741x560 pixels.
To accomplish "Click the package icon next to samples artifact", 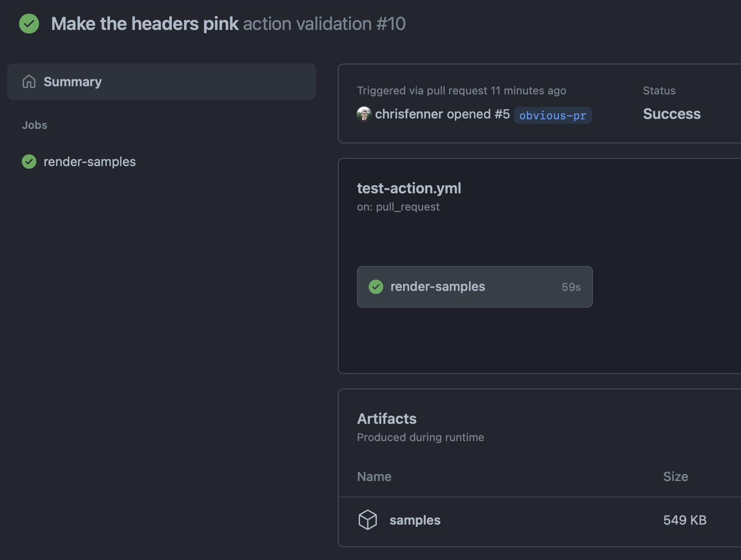I will click(x=368, y=520).
